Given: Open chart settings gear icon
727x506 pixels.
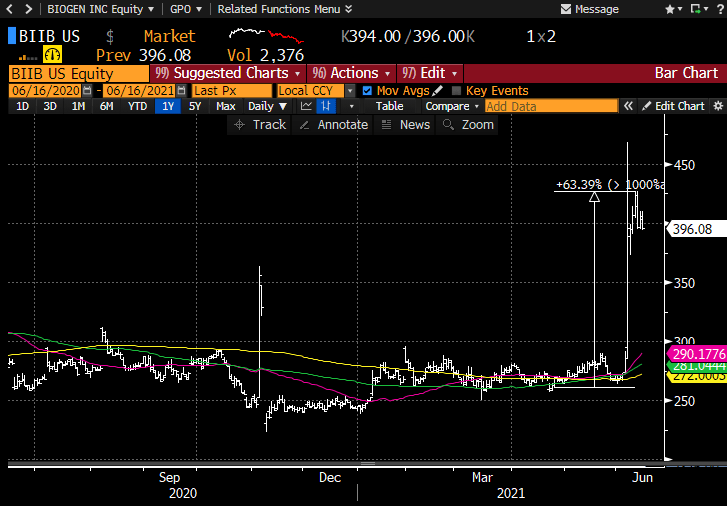Looking at the screenshot, I should tap(718, 106).
